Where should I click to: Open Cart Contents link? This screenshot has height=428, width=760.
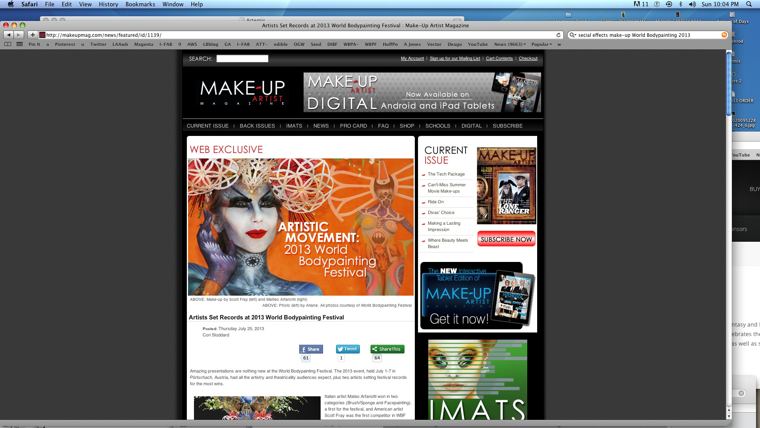(x=499, y=59)
